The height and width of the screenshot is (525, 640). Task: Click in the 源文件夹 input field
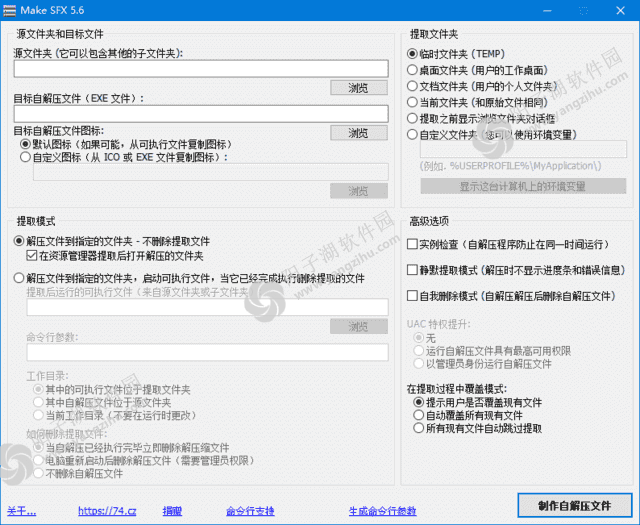pos(200,69)
